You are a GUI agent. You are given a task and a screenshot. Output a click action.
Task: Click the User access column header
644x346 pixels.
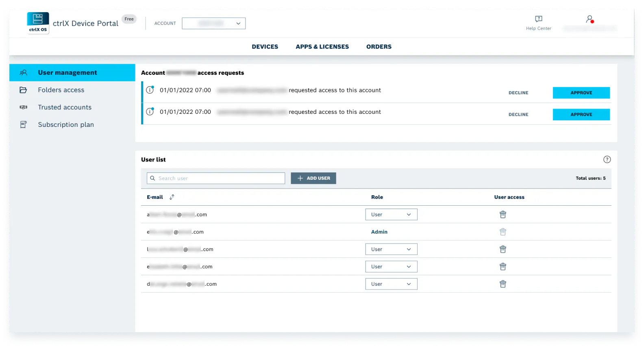(509, 197)
